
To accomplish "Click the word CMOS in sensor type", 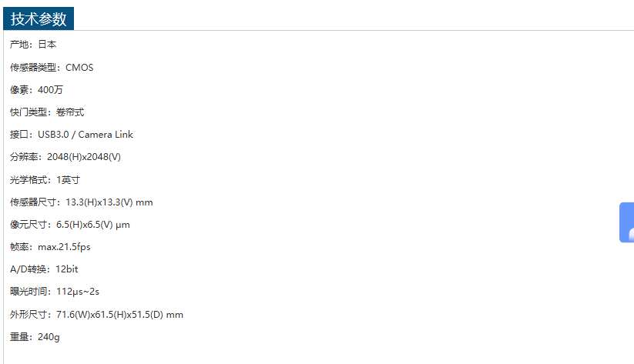I will (79, 68).
